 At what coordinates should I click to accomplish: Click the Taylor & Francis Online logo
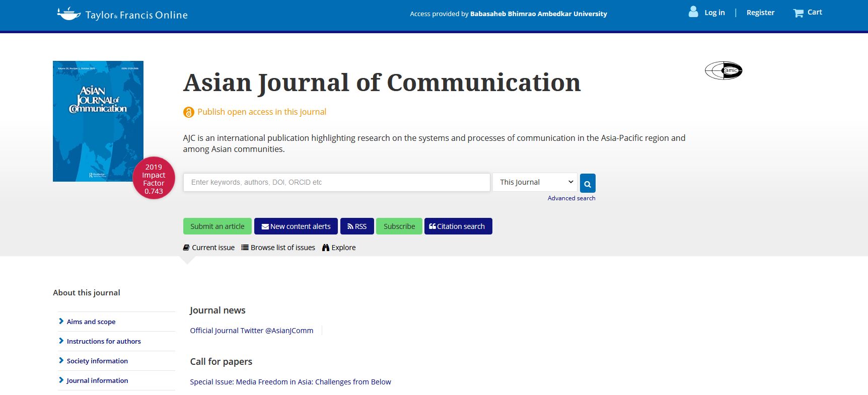pyautogui.click(x=122, y=14)
